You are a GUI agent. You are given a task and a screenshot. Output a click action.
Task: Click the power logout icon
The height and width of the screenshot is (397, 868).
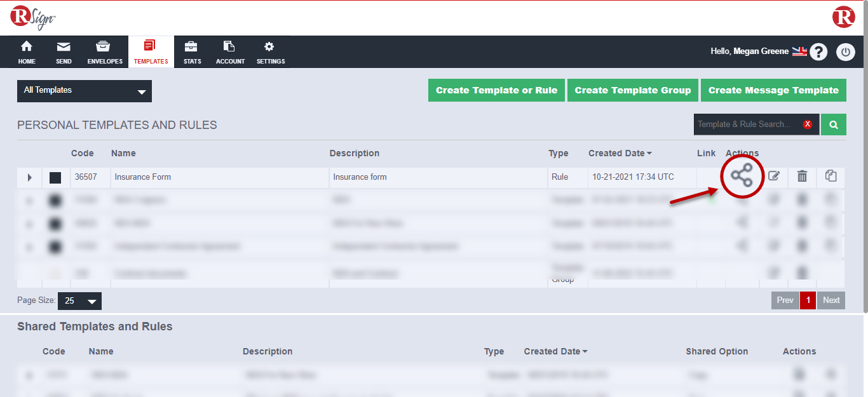pos(845,52)
